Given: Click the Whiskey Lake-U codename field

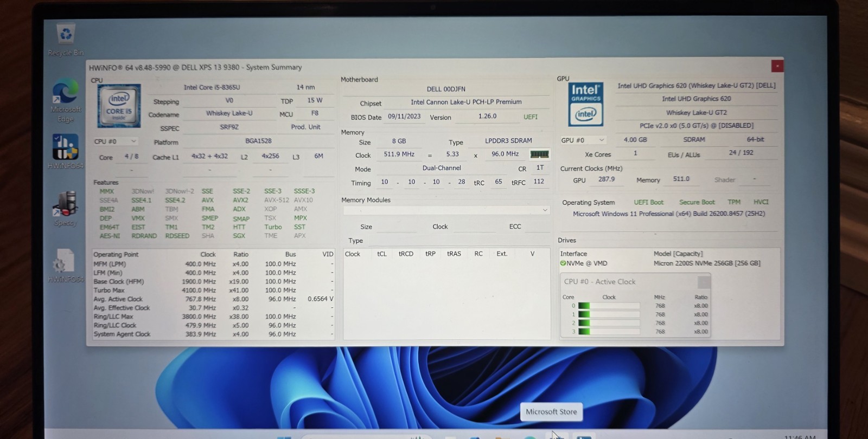Looking at the screenshot, I should [x=229, y=113].
